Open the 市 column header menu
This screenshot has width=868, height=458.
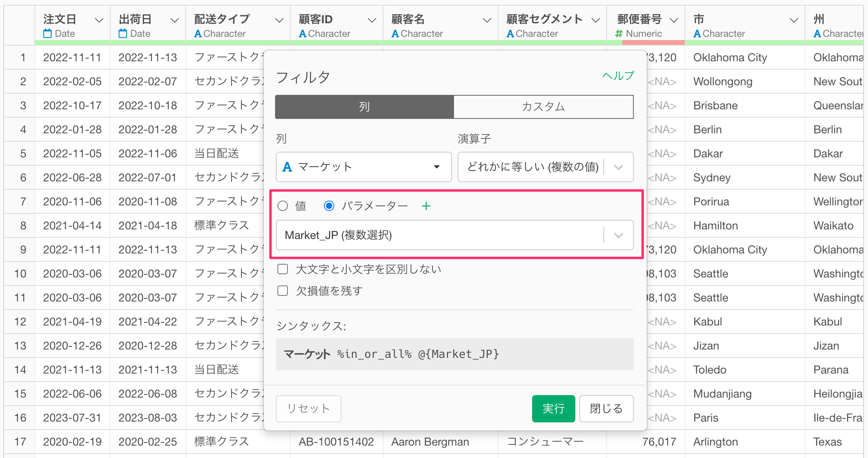tap(794, 20)
